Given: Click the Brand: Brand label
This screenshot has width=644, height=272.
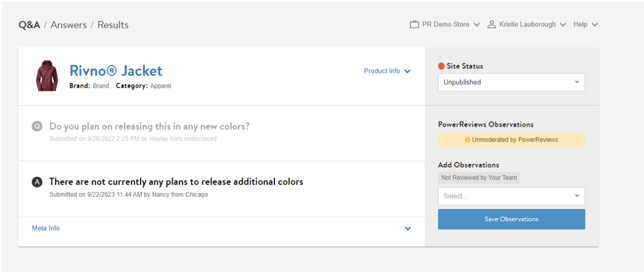Looking at the screenshot, I should (x=89, y=86).
